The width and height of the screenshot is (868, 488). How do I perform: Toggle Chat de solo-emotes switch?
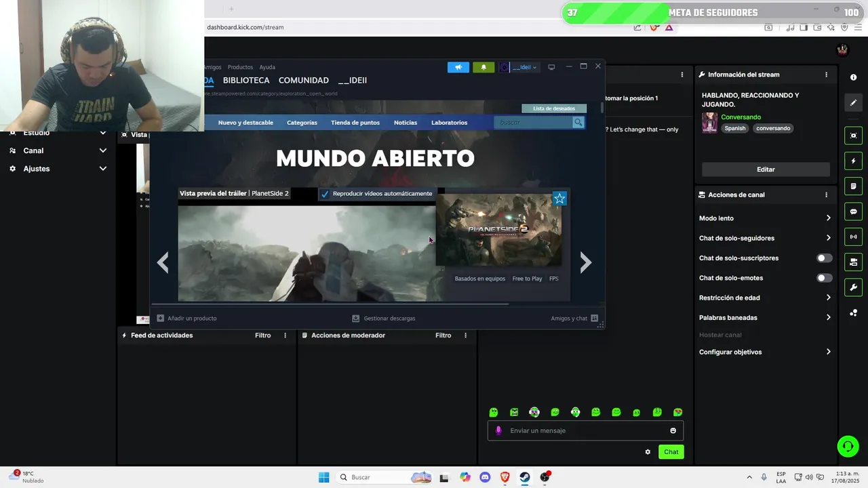(824, 278)
